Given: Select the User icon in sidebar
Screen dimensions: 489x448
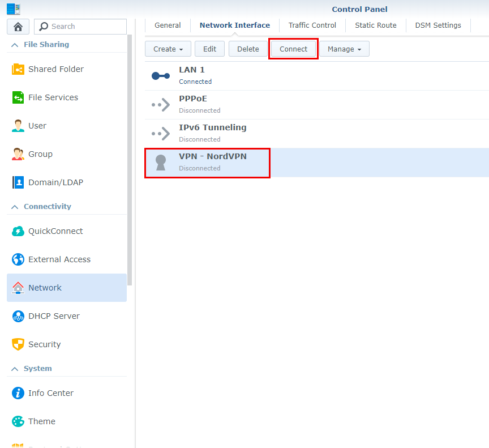Looking at the screenshot, I should pyautogui.click(x=18, y=126).
